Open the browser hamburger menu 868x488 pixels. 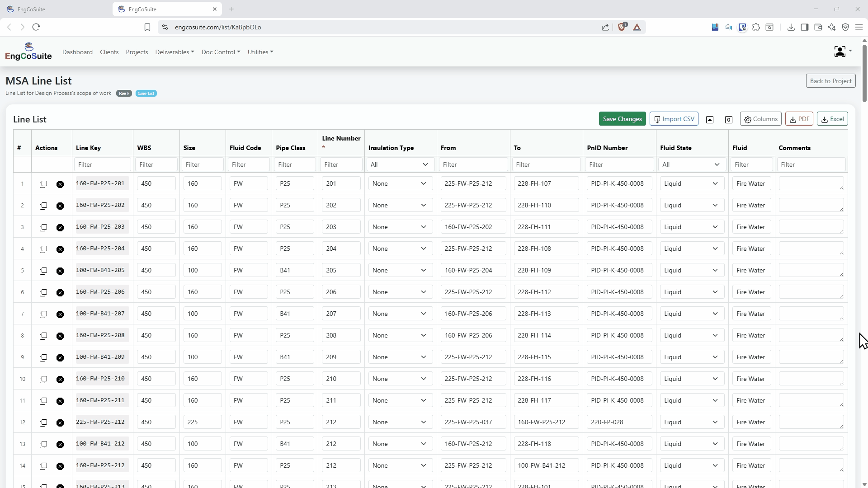[859, 27]
